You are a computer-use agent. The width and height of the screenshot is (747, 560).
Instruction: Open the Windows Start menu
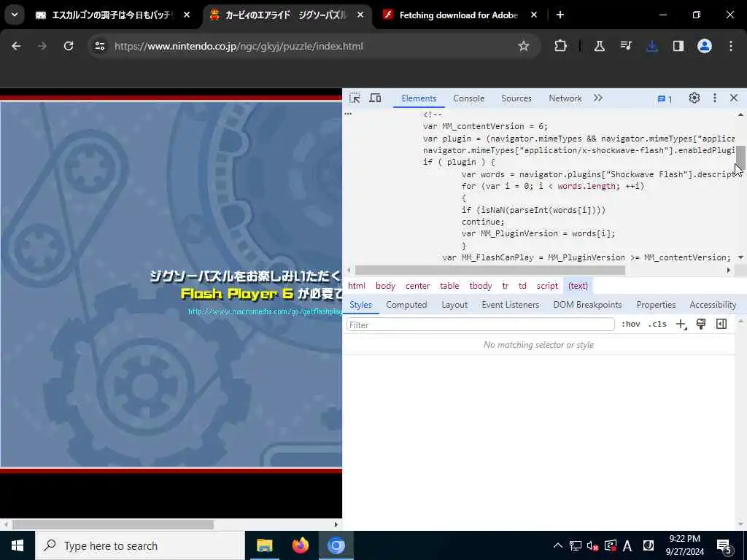(18, 545)
